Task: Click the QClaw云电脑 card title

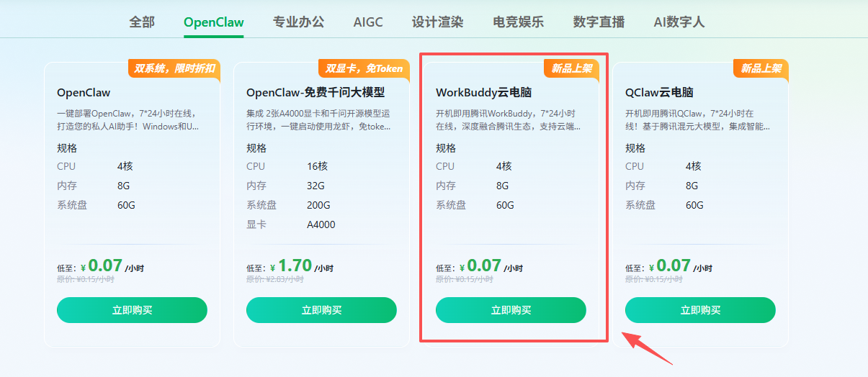Action: [659, 93]
